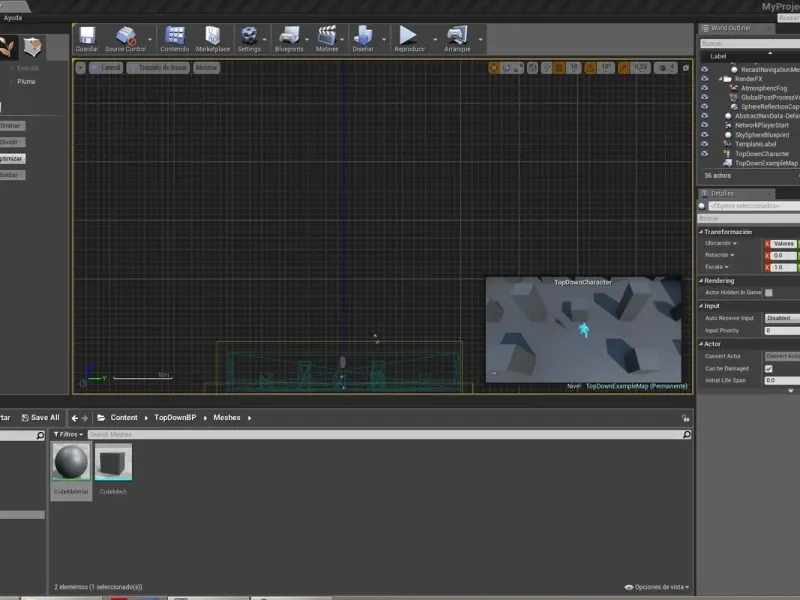Open the Filtros filter dropdown
The width and height of the screenshot is (800, 600).
pyautogui.click(x=68, y=434)
